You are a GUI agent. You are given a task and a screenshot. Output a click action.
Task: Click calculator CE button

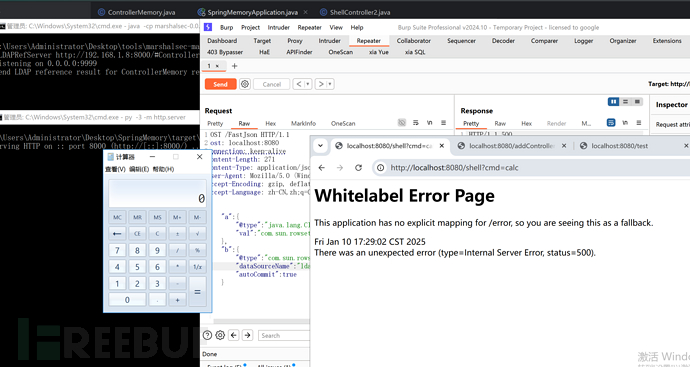[137, 234]
